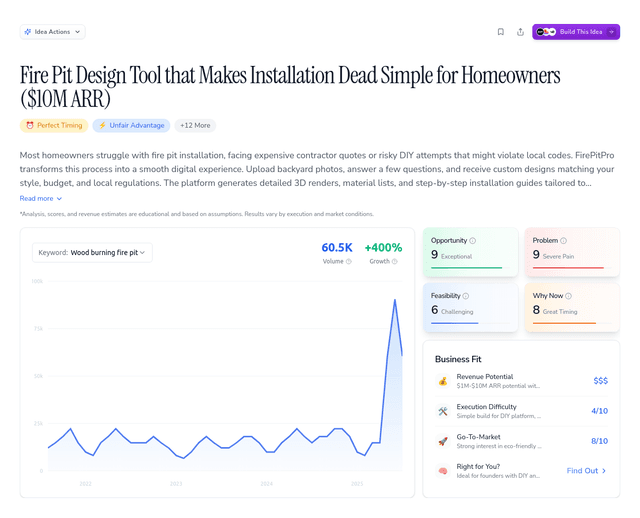Viewport: 640px width, 518px height.
Task: Expand description with Read more
Action: (41, 199)
